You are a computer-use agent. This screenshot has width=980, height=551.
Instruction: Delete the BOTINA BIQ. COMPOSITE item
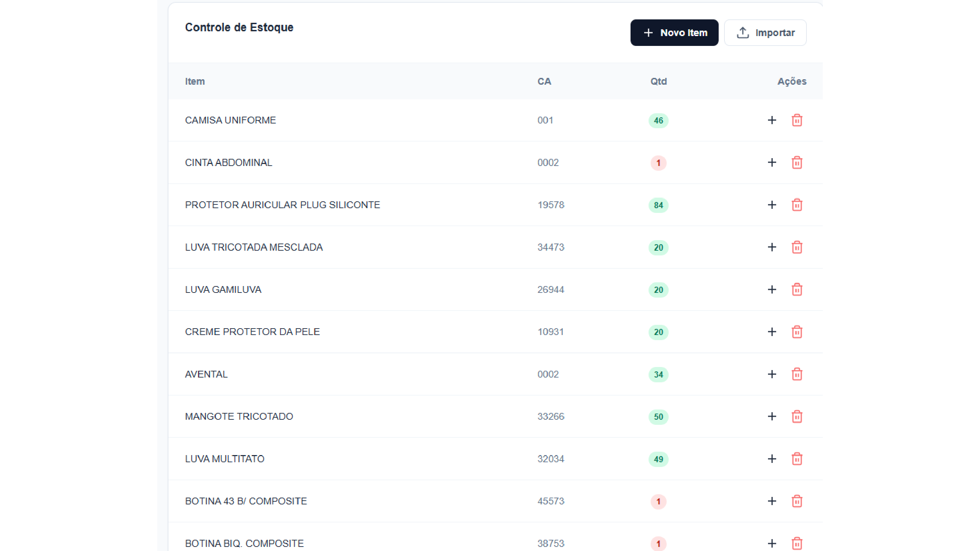pyautogui.click(x=797, y=543)
